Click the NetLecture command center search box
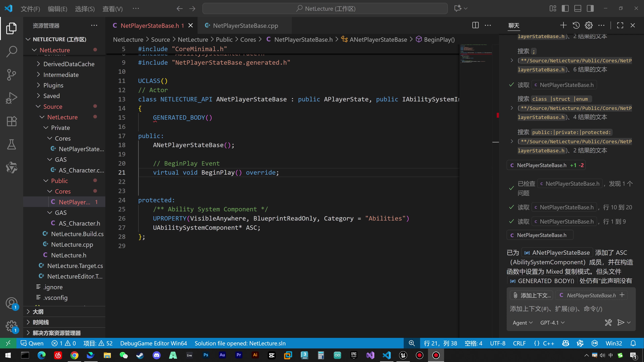644x362 pixels. pyautogui.click(x=325, y=9)
